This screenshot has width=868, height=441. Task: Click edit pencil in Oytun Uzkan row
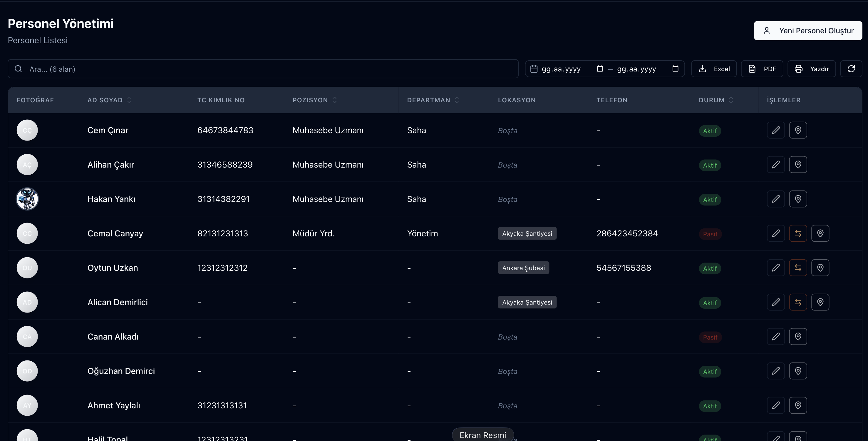(776, 268)
